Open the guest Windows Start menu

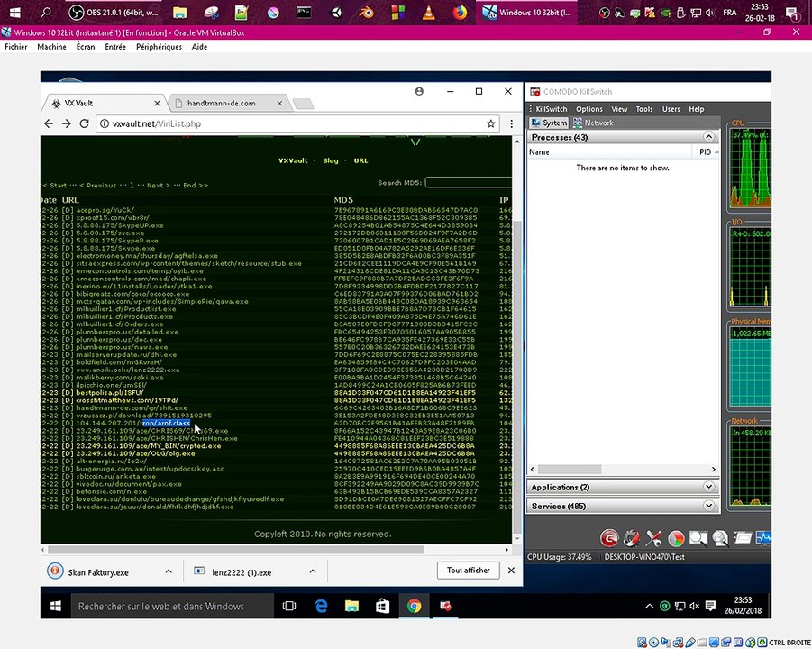click(55, 606)
